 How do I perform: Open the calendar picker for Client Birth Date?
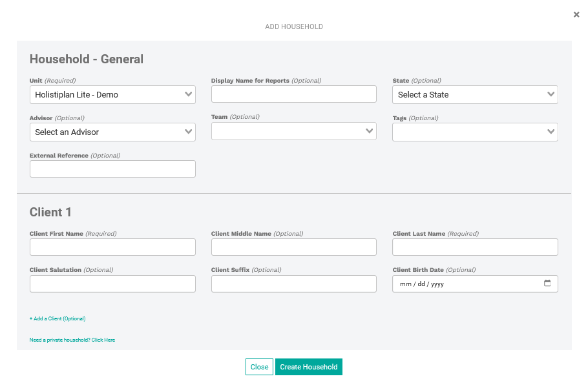pos(547,284)
